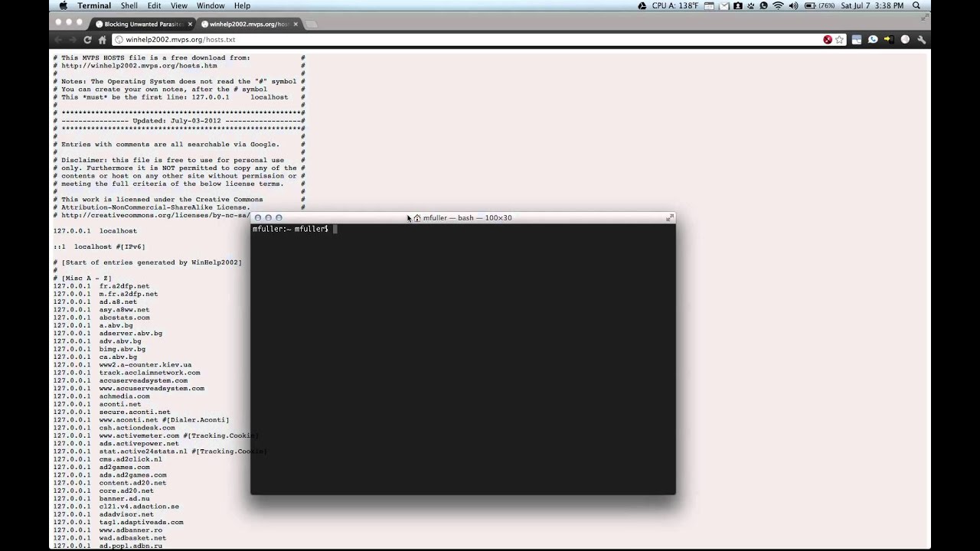The image size is (980, 551).
Task: Minimize the terminal window
Action: pyautogui.click(x=268, y=218)
